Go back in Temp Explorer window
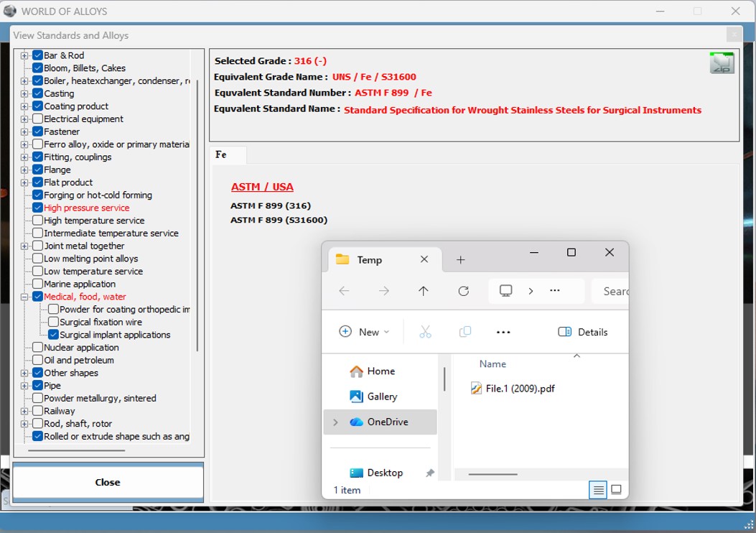 (x=344, y=291)
